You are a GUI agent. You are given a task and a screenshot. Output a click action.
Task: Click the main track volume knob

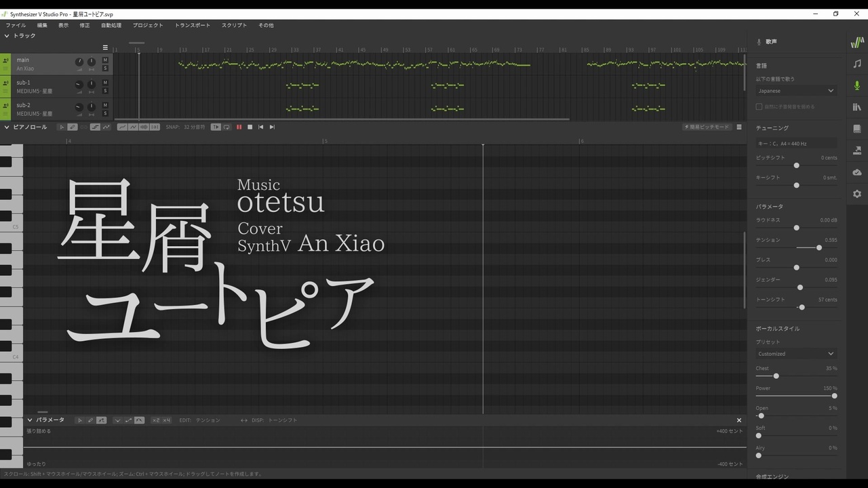tap(79, 62)
